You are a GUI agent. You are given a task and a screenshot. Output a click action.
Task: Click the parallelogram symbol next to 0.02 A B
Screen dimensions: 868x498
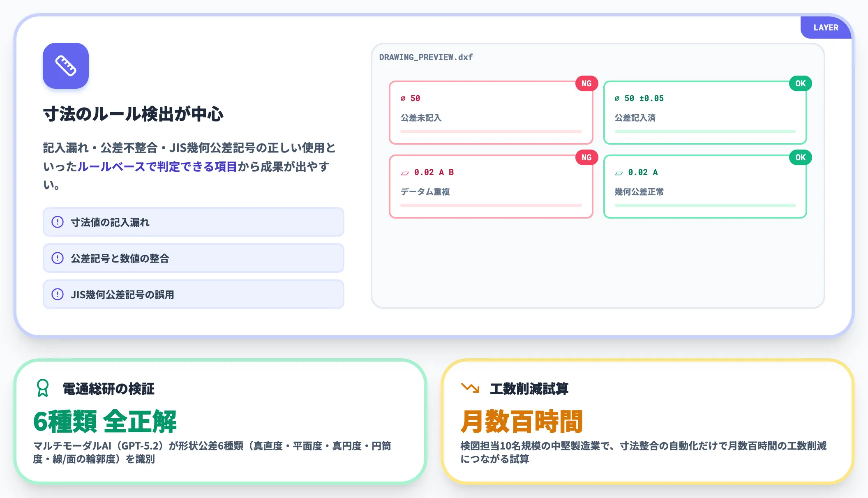coord(405,173)
